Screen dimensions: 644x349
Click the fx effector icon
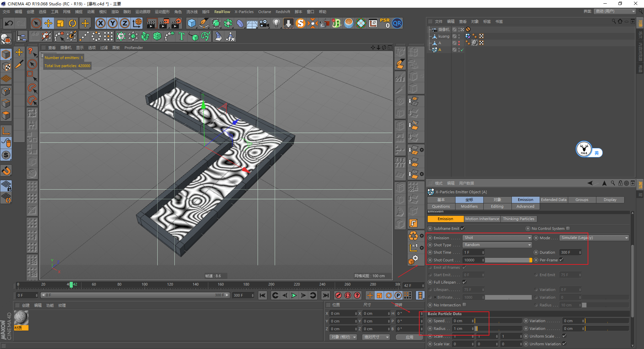230,36
